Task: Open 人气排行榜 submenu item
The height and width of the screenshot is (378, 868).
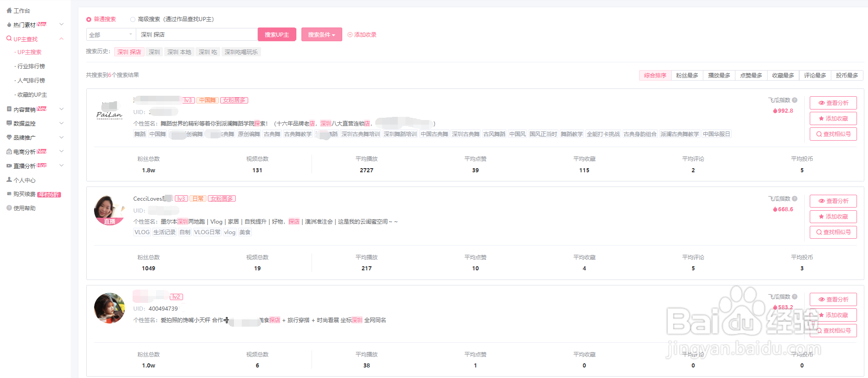Action: tap(31, 81)
